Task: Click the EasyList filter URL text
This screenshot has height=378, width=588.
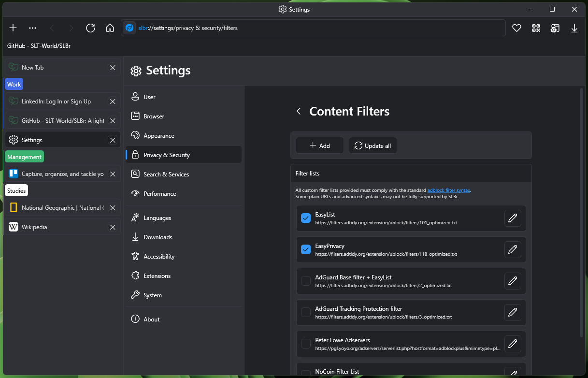Action: point(386,223)
